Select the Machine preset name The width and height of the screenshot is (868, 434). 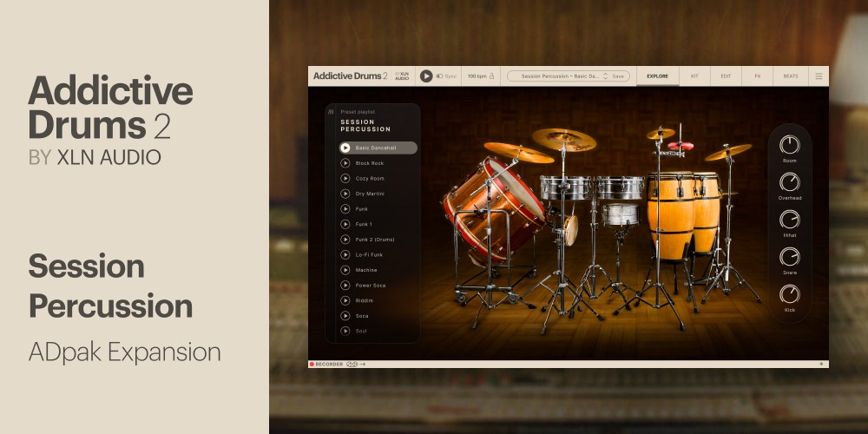[366, 270]
